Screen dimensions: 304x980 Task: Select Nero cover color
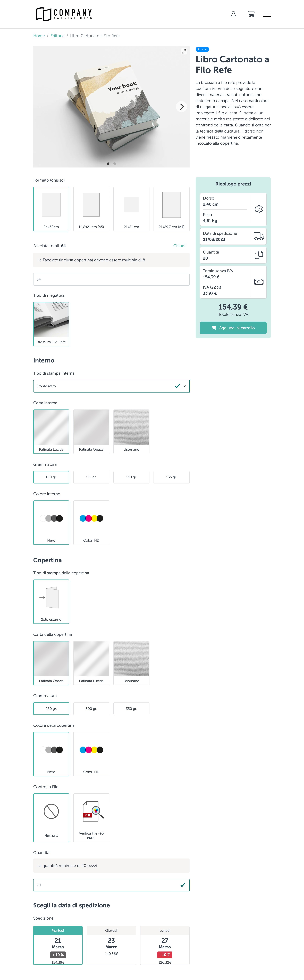click(x=51, y=754)
